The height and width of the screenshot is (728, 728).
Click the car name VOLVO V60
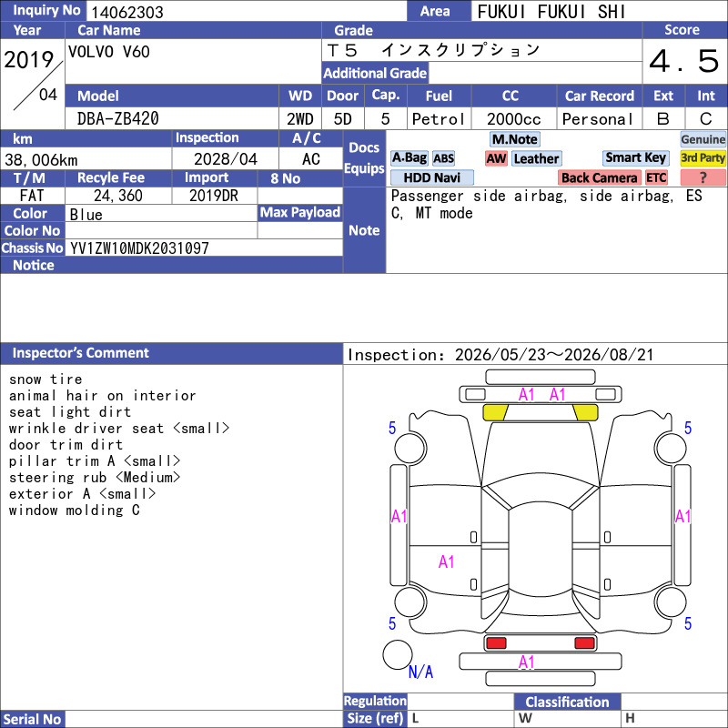click(x=109, y=52)
